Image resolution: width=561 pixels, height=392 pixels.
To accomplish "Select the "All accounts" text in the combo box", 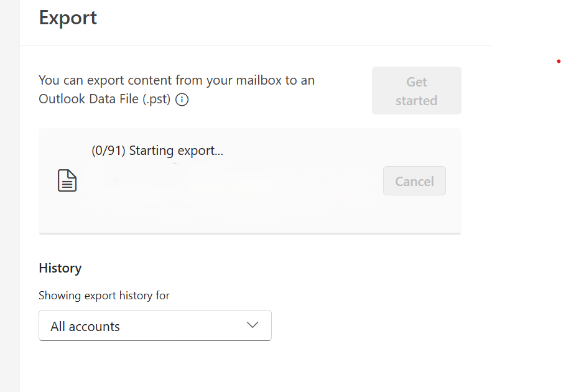I will click(85, 326).
